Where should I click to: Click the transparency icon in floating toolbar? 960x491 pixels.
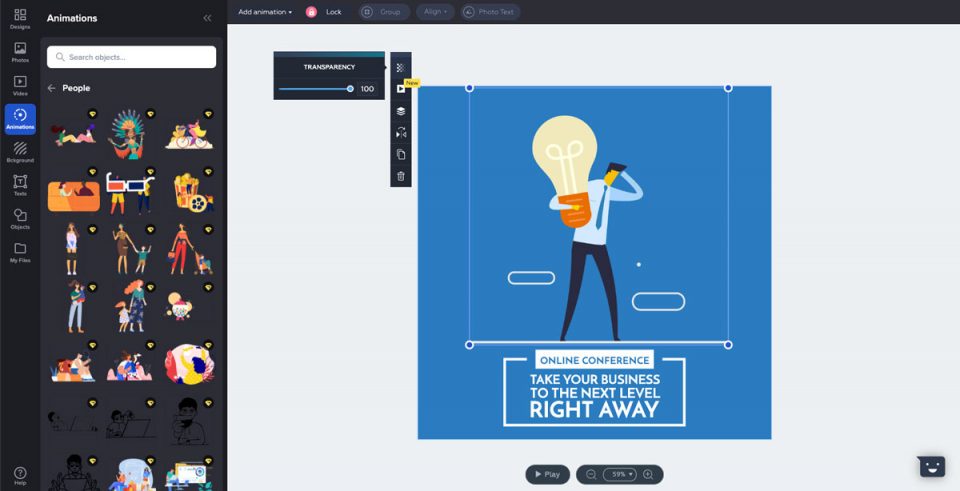400,67
